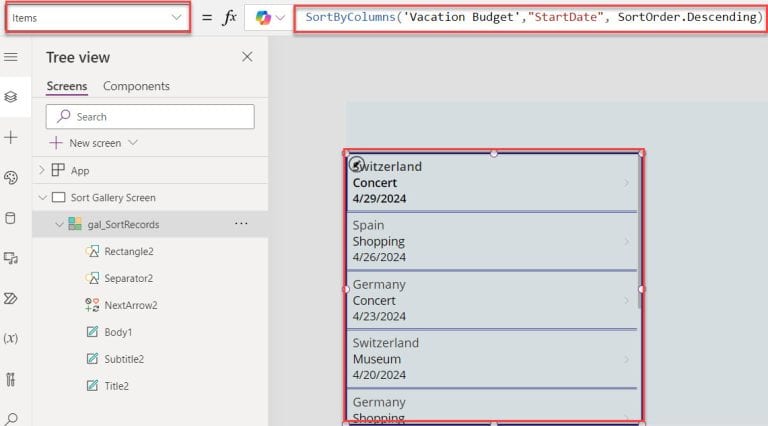
Task: Click the Tree view search field
Action: coord(150,117)
